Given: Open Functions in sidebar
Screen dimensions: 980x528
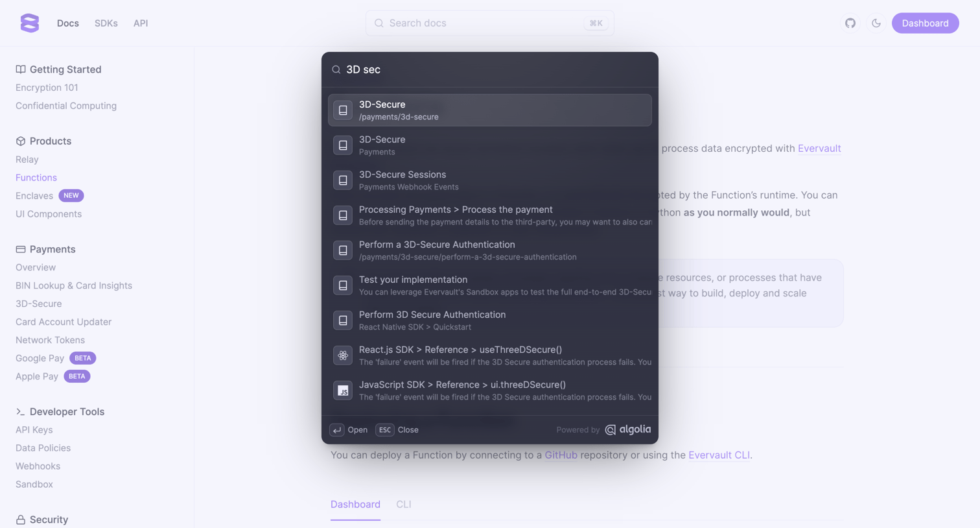Looking at the screenshot, I should (x=36, y=178).
